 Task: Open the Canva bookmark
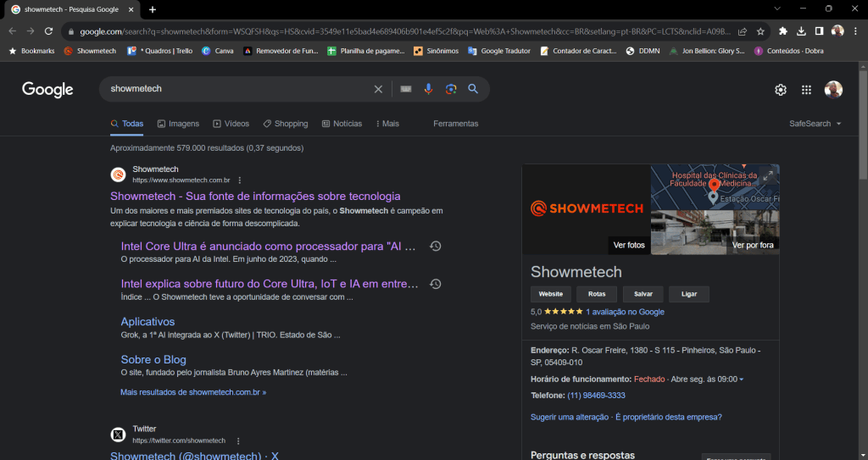(218, 51)
